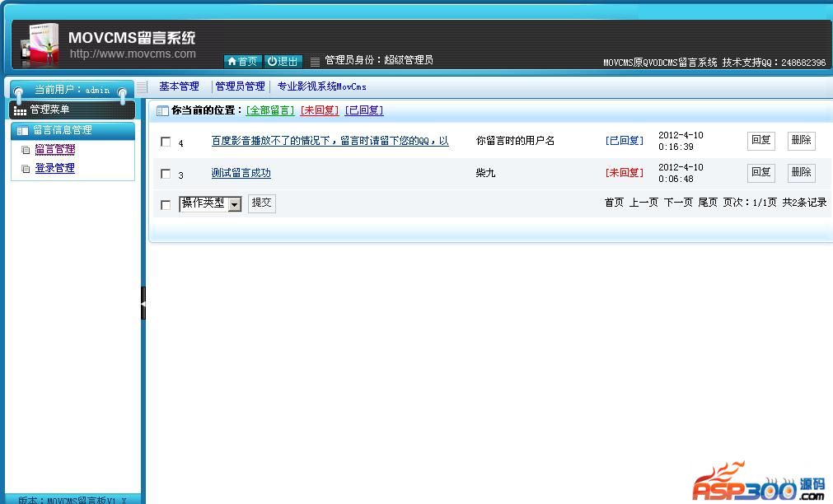
Task: Go to 下一页 next page
Action: pos(678,203)
